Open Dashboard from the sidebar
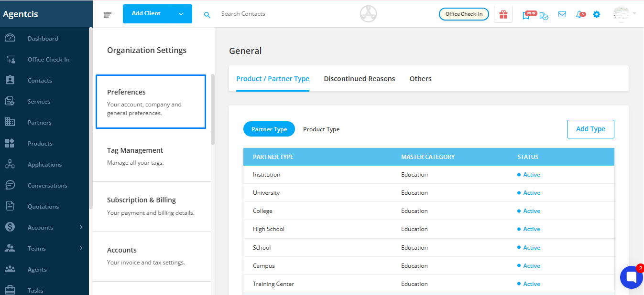The height and width of the screenshot is (295, 644). (x=43, y=39)
